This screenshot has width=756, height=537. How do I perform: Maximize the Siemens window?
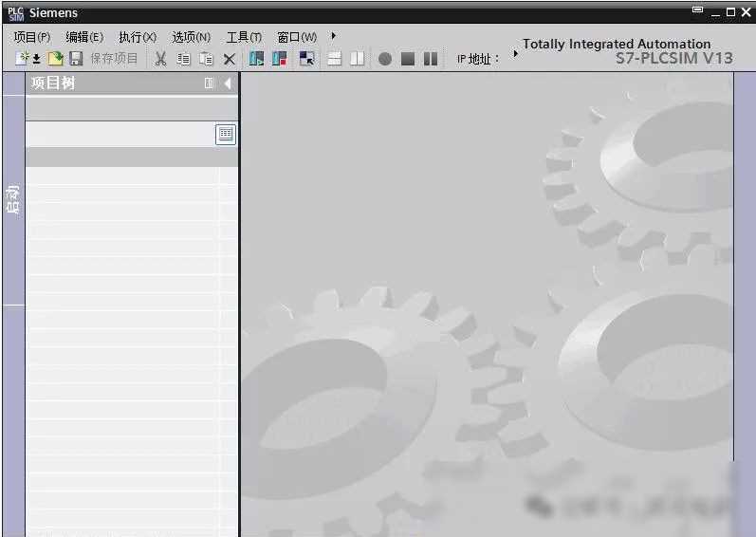[731, 12]
